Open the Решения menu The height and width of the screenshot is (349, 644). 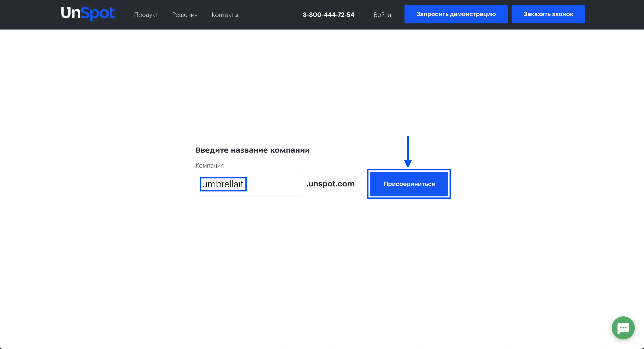(x=185, y=15)
